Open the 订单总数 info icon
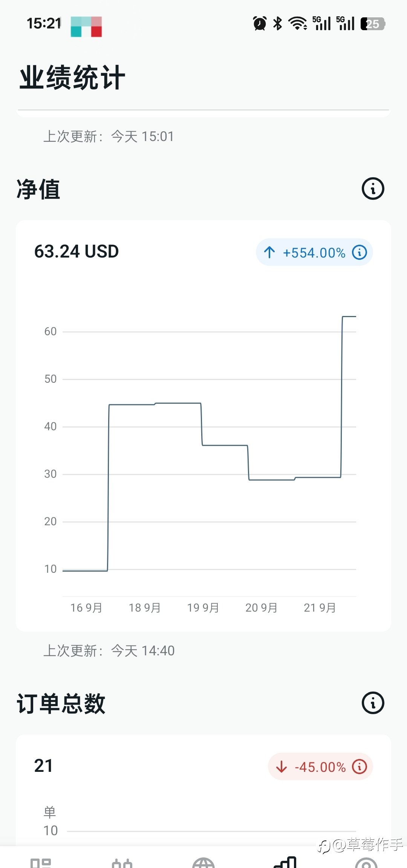The image size is (407, 868). 373,703
